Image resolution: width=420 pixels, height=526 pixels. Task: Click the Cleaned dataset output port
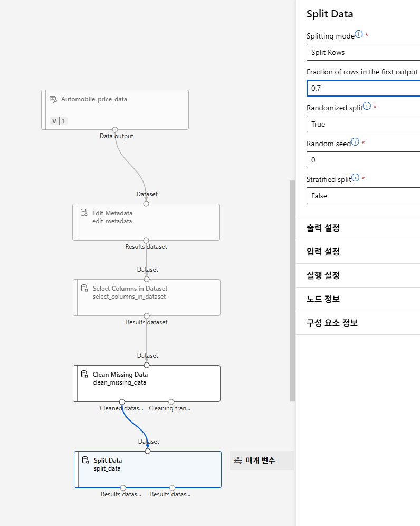point(122,402)
